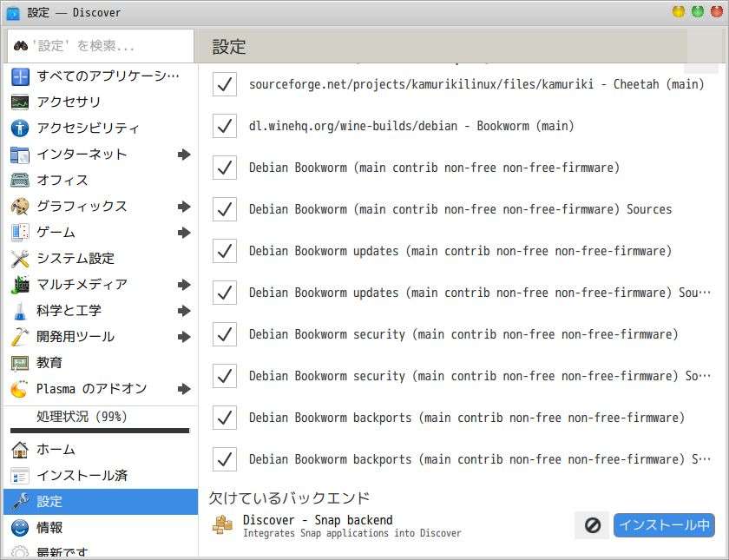Image resolution: width=729 pixels, height=560 pixels.
Task: Cancel the Snap backend installation
Action: click(592, 525)
